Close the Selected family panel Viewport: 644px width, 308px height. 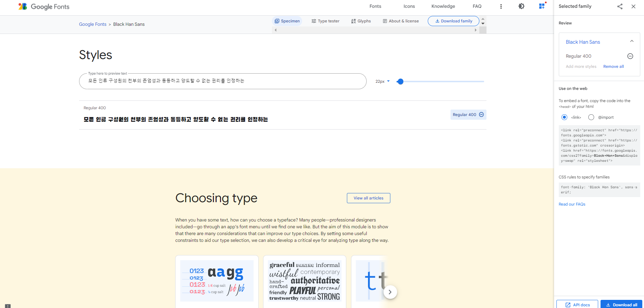click(633, 6)
